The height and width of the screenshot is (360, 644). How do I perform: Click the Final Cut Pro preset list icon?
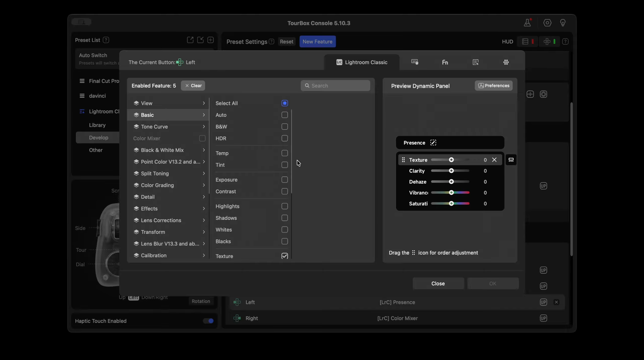coord(82,81)
